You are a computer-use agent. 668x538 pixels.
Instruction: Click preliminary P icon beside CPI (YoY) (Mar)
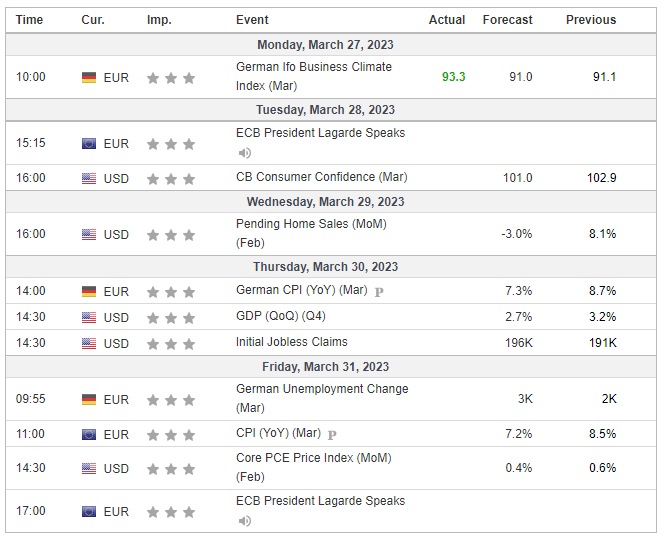tap(332, 435)
